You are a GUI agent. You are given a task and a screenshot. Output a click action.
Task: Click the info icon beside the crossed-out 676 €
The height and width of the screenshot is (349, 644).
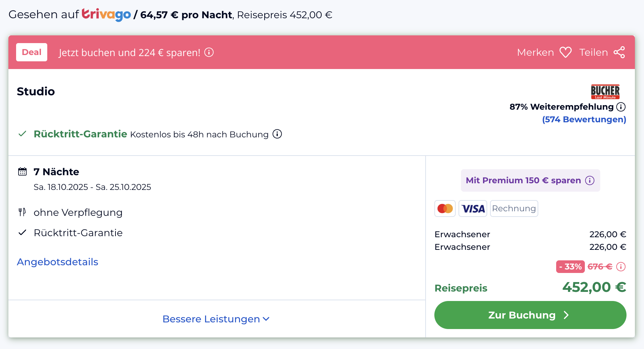pyautogui.click(x=621, y=267)
